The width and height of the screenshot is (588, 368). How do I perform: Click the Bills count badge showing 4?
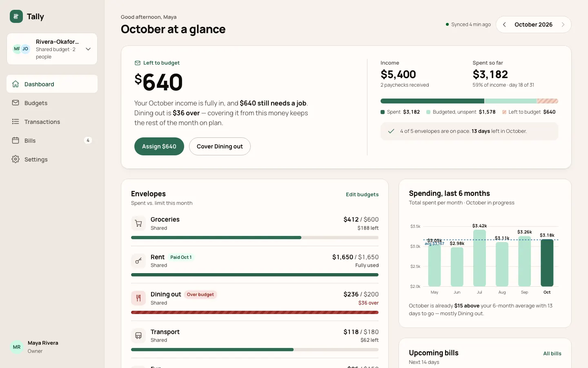click(x=88, y=140)
